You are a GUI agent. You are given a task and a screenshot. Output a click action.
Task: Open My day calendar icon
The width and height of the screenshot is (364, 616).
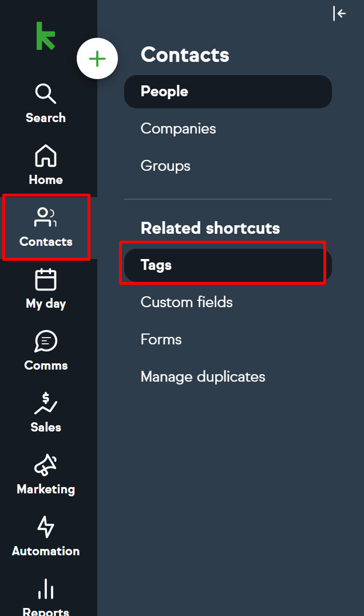(x=46, y=279)
